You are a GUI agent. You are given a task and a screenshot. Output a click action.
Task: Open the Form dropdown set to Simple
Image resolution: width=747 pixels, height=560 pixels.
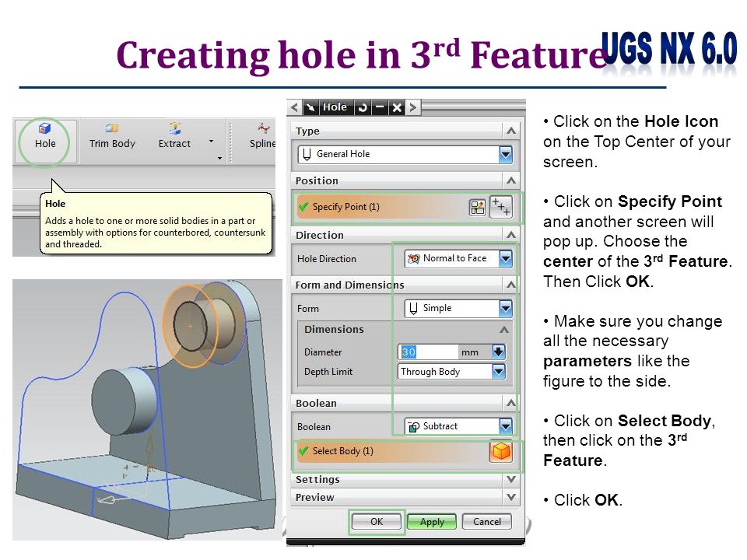pyautogui.click(x=458, y=308)
